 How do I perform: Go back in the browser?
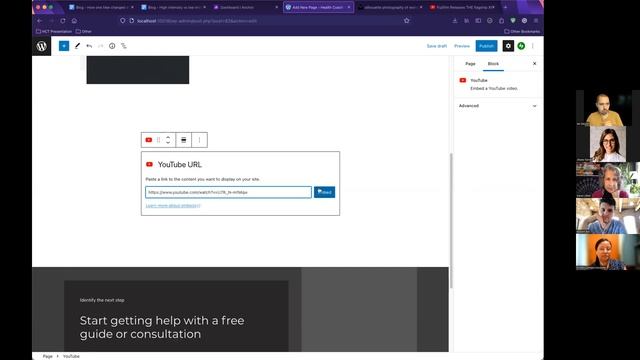tap(40, 20)
